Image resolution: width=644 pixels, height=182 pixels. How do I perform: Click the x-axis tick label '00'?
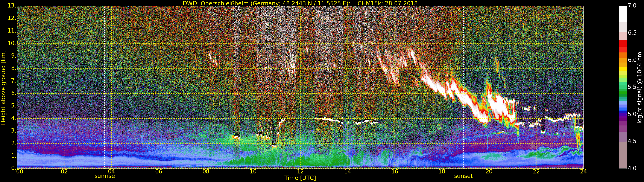tap(20, 171)
